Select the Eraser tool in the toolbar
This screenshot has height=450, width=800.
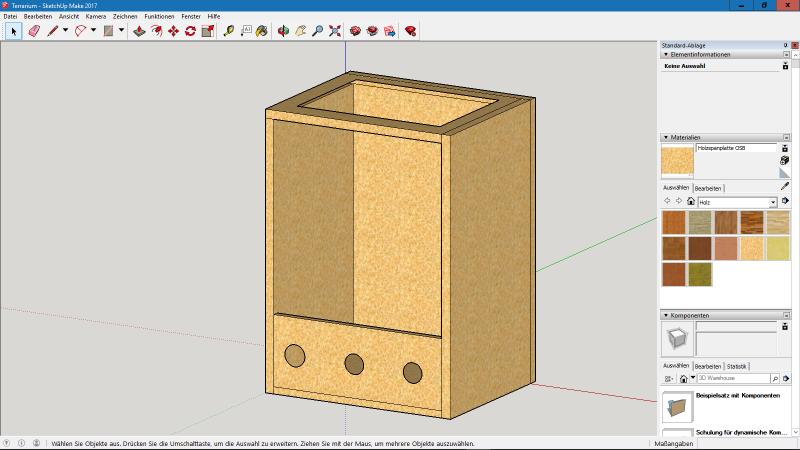[x=33, y=31]
